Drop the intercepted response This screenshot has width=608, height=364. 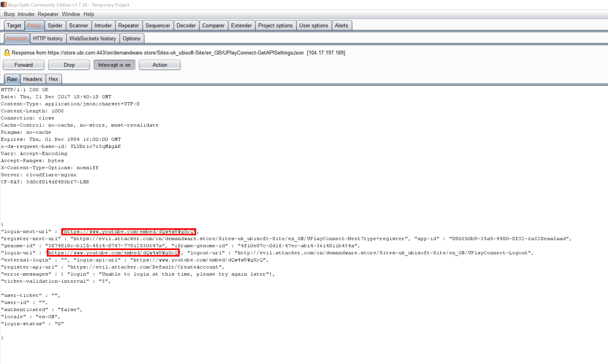(x=69, y=65)
